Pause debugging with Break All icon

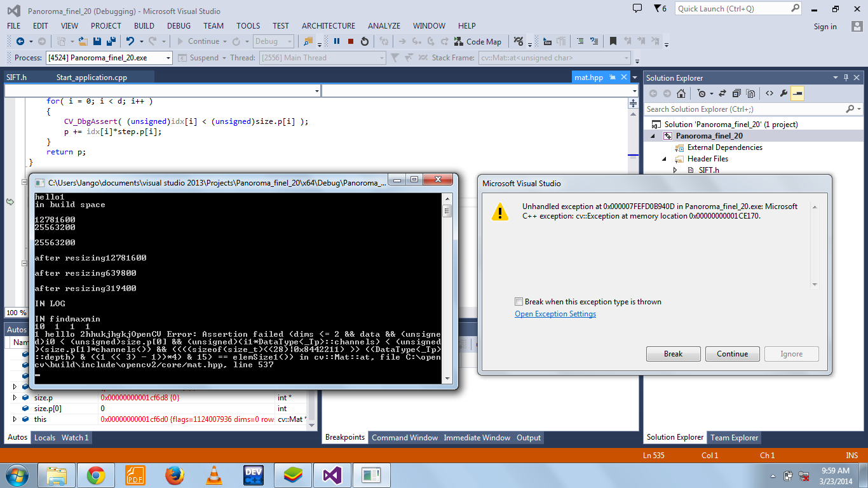click(337, 41)
